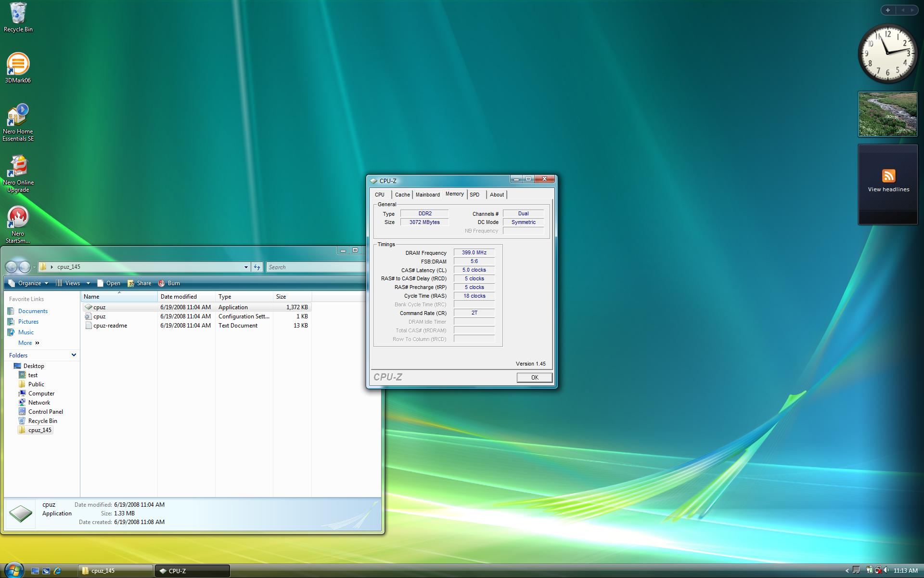Collapse the Folders pane chevron
Screen dimensions: 924x578
click(74, 355)
